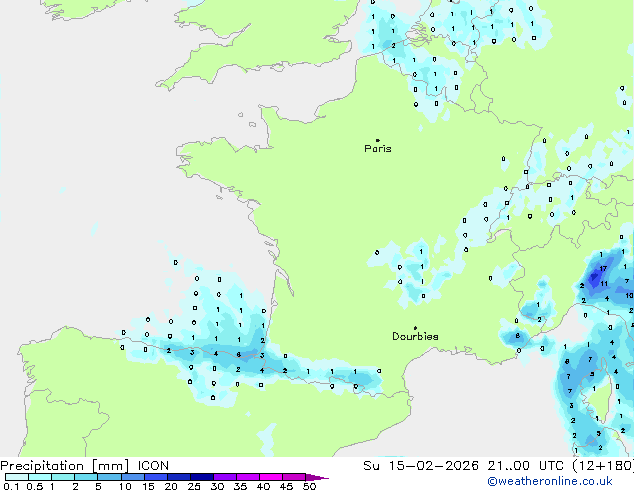Pick the 30–35 mm purple legend swatch
Viewport: 634px width, 490px height.
coord(226,478)
